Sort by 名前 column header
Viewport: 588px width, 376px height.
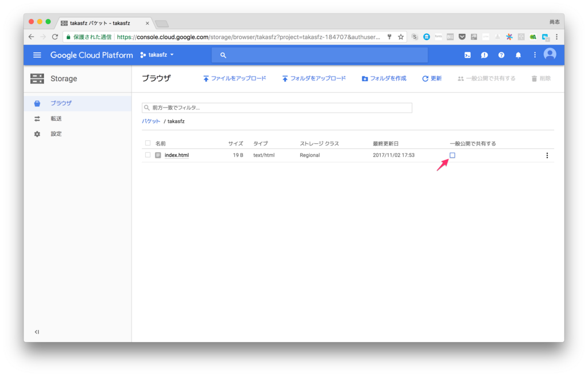point(161,144)
